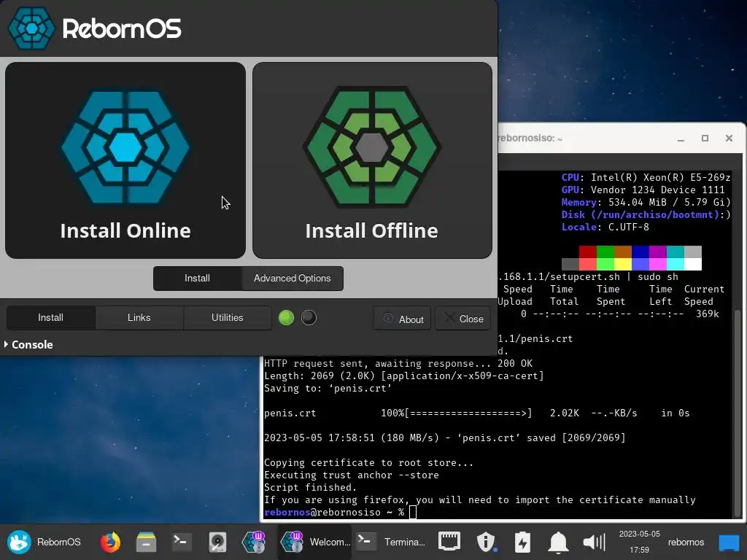
Task: Switch to the Advanced Options tab
Action: tap(292, 278)
